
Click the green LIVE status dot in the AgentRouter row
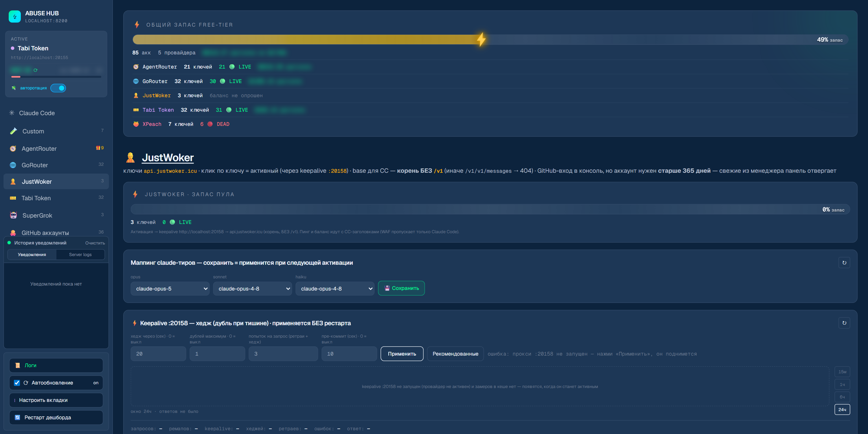tap(232, 67)
